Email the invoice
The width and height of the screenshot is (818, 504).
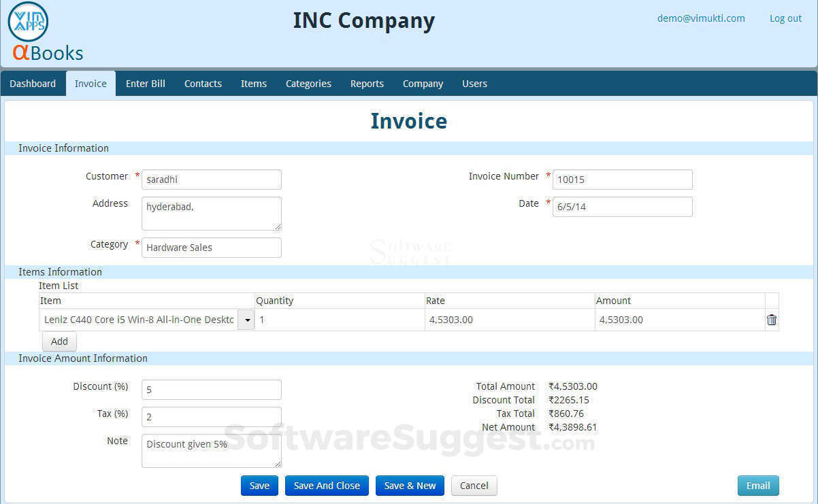[758, 486]
